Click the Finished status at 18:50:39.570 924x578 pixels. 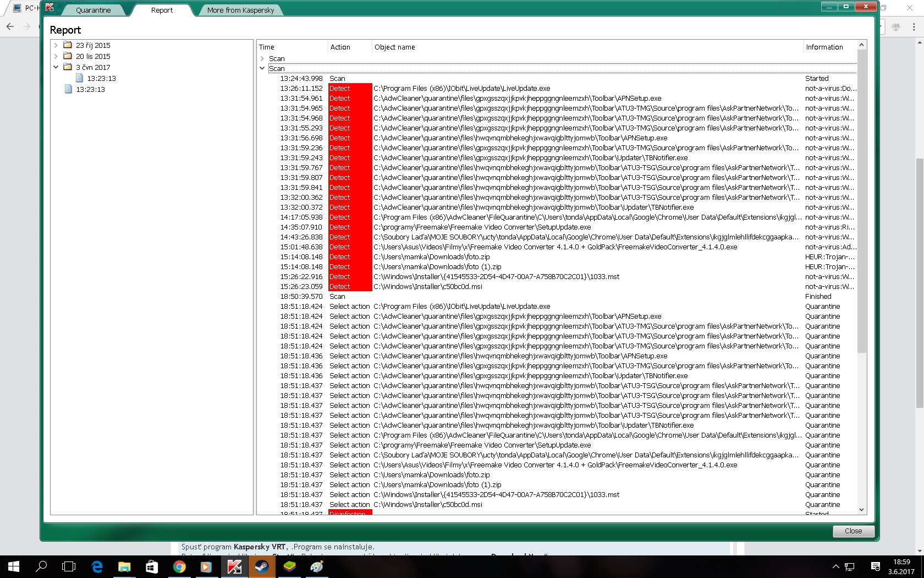coord(818,296)
